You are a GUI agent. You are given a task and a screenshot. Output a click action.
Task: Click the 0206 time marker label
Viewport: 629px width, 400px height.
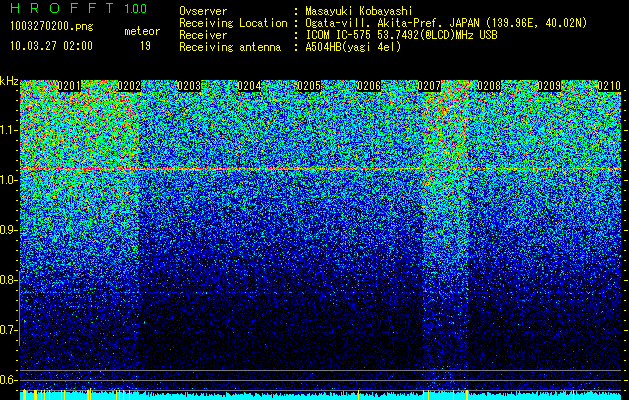(369, 86)
